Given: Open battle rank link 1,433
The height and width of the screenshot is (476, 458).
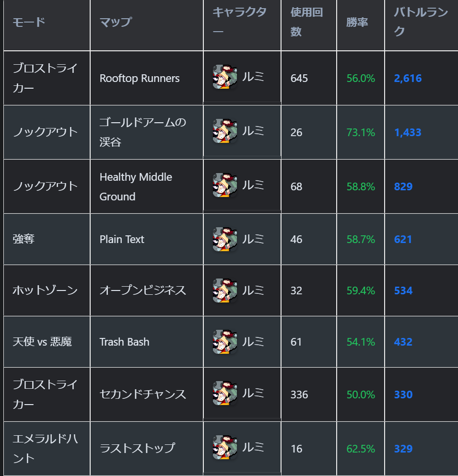Looking at the screenshot, I should click(408, 132).
